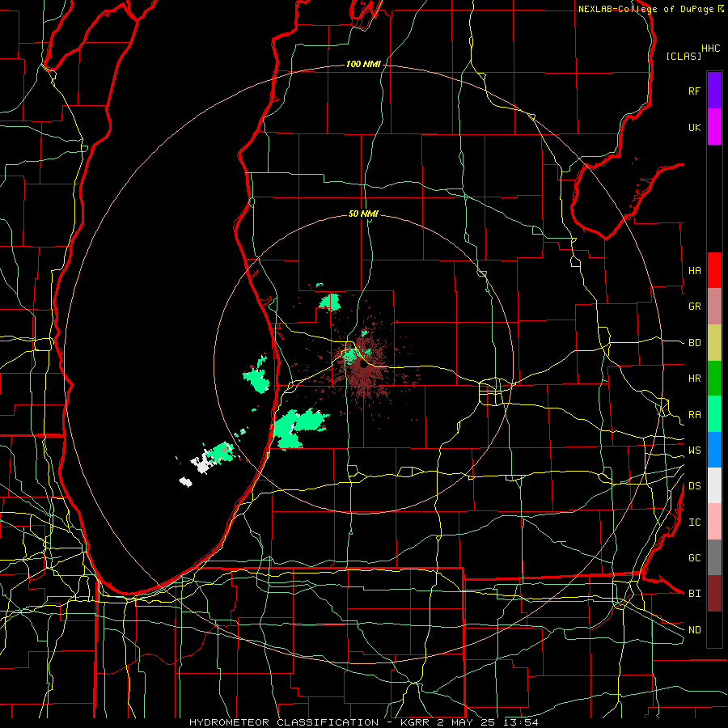Click the 'ND' legend label
This screenshot has width=728, height=728.
694,630
